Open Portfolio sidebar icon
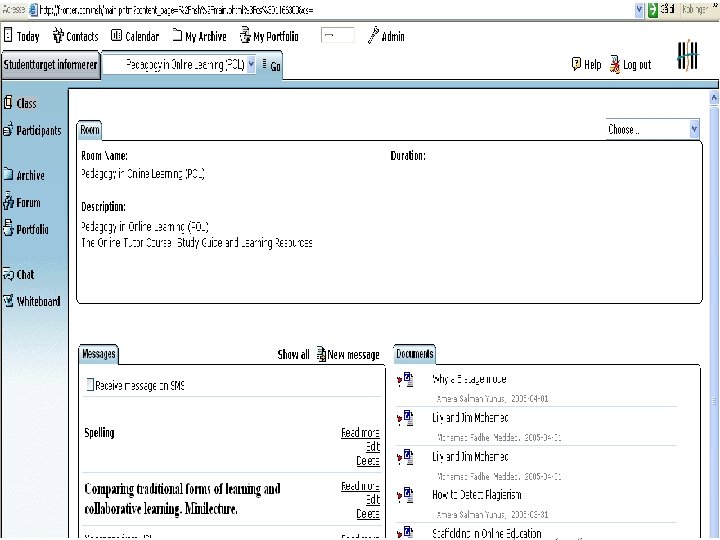This screenshot has height=540, width=720. 8,228
